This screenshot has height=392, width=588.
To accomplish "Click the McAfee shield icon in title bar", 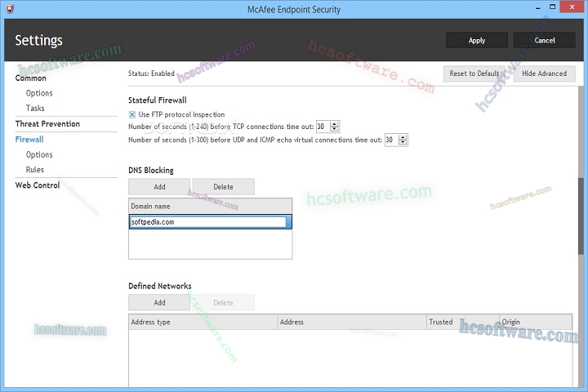I will [10, 9].
